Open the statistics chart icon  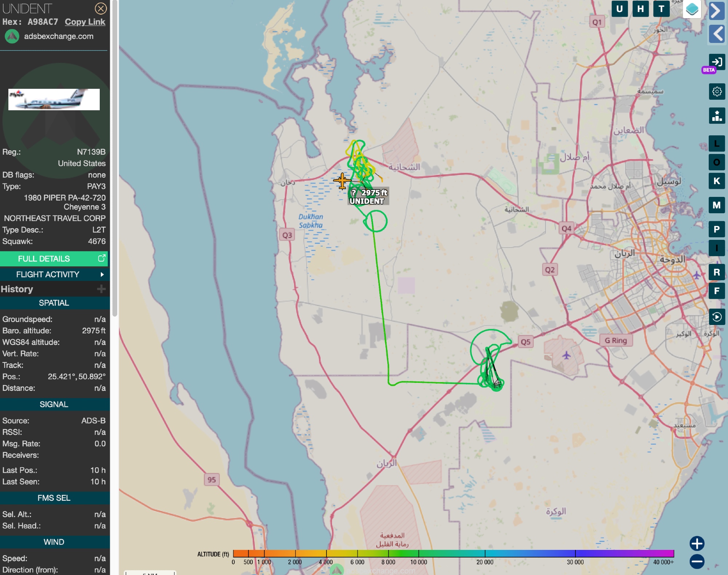[x=717, y=116]
